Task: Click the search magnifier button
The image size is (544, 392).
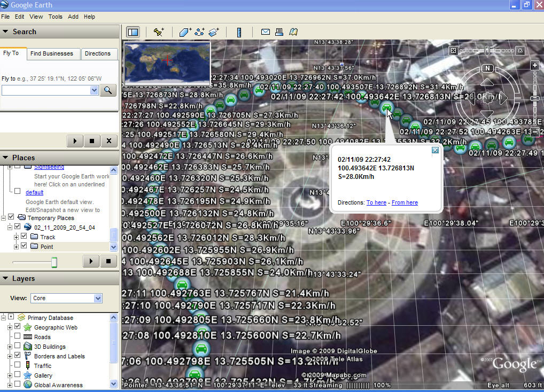Action: click(x=108, y=90)
